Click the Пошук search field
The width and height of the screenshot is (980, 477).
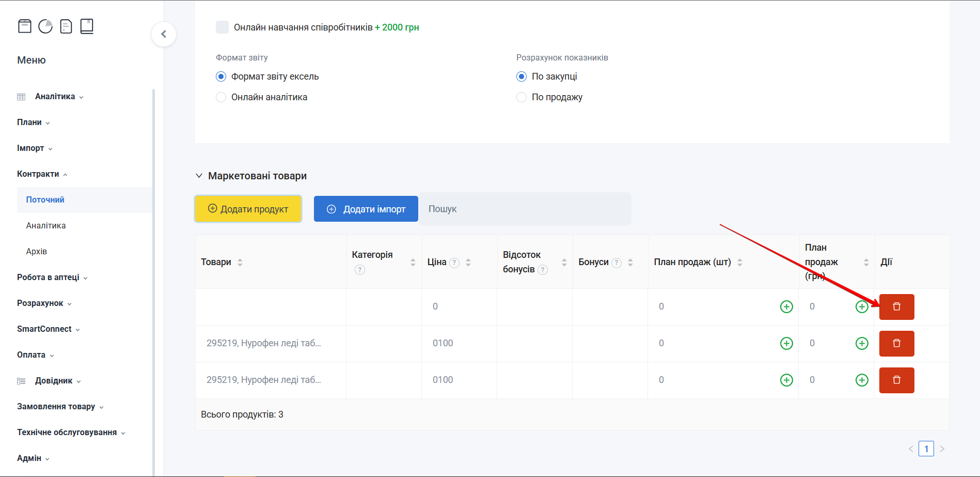525,209
